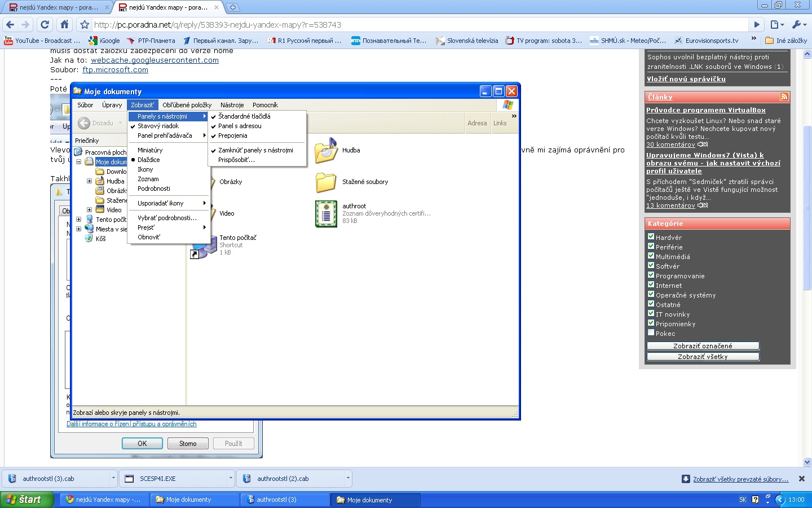Viewport: 812px width, 508px height.
Task: Open the iGoogle bookmark
Action: point(104,41)
